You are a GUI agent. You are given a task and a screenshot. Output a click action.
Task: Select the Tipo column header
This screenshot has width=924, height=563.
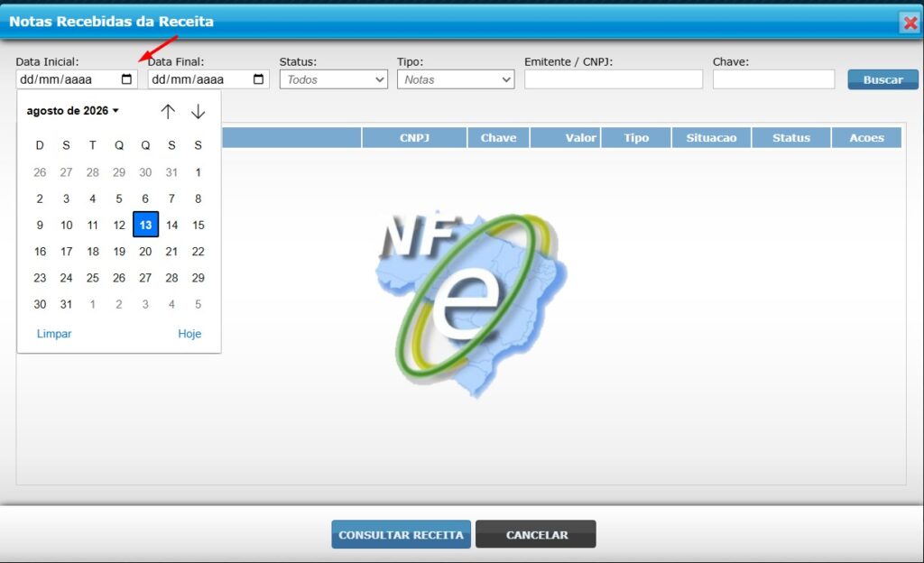tap(636, 138)
